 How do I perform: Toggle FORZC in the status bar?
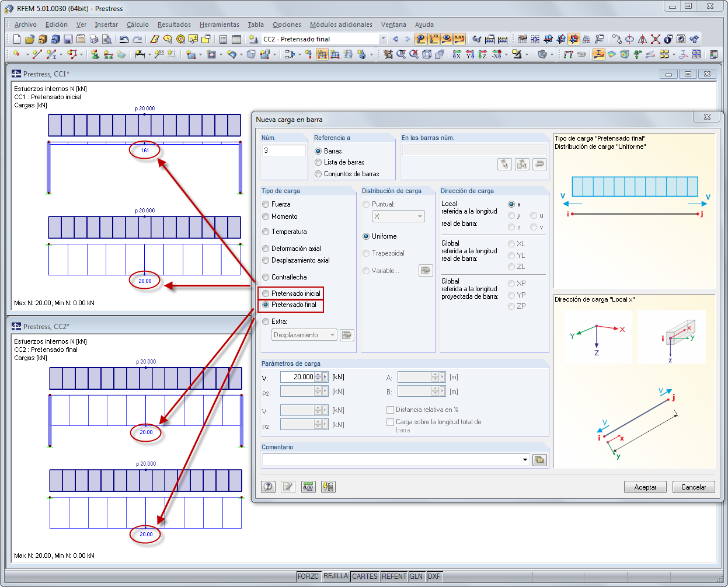[x=308, y=576]
